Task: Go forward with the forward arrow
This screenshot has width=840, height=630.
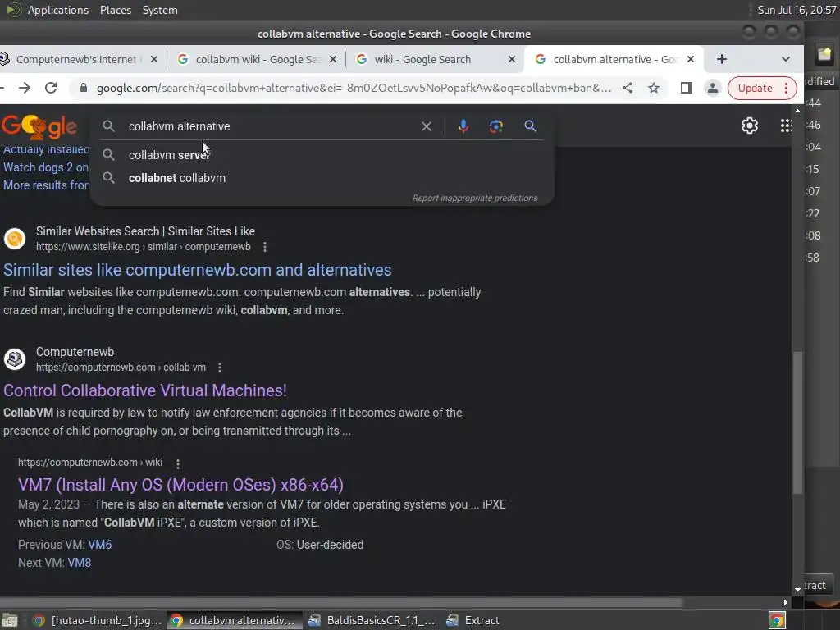Action: (x=25, y=88)
